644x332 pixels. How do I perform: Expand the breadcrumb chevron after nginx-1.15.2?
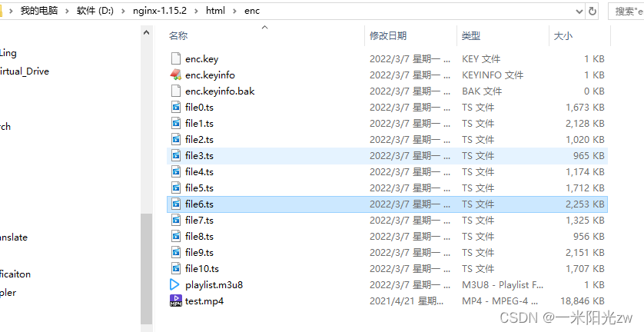196,11
